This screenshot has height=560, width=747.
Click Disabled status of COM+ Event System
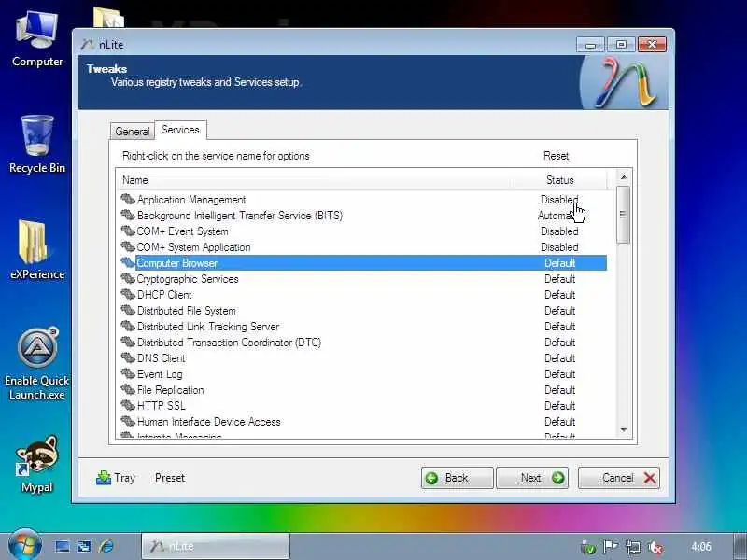click(x=559, y=231)
